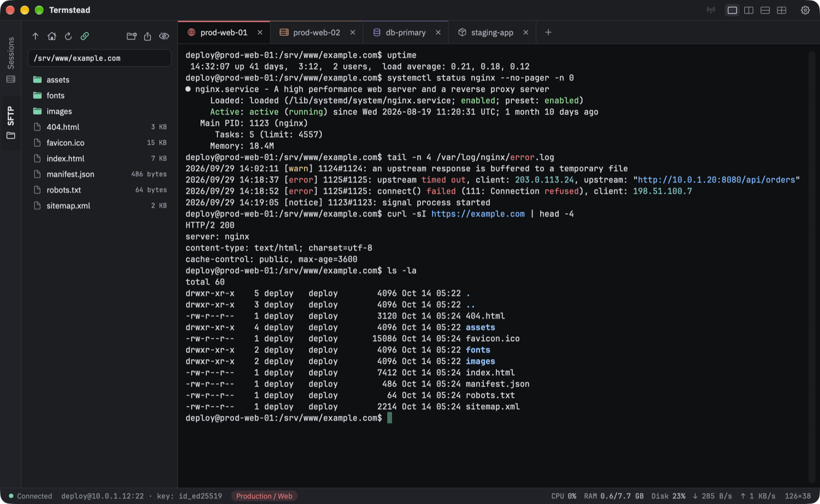
Task: Select index.html in the SFTP list
Action: click(x=99, y=159)
